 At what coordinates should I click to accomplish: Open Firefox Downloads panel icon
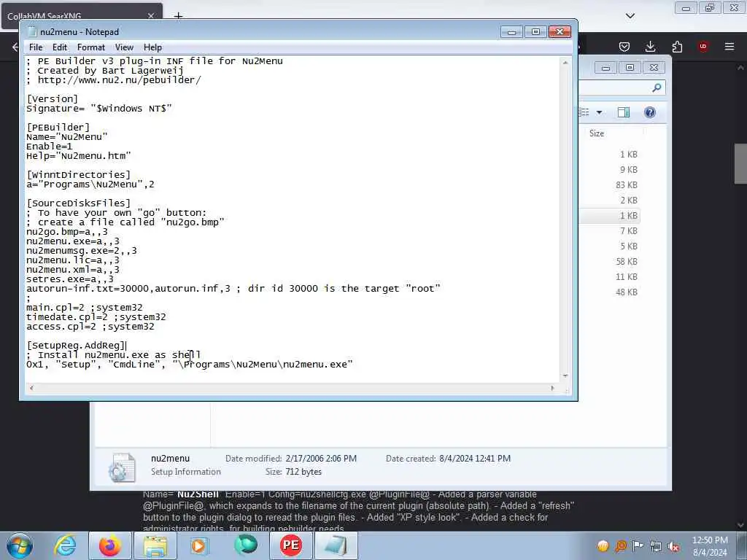coord(650,47)
